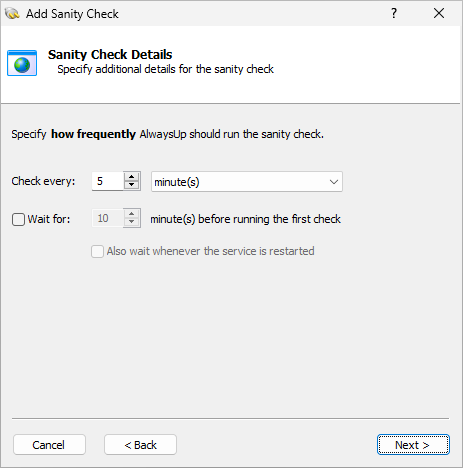
Task: Click the Check every number field
Action: point(108,181)
